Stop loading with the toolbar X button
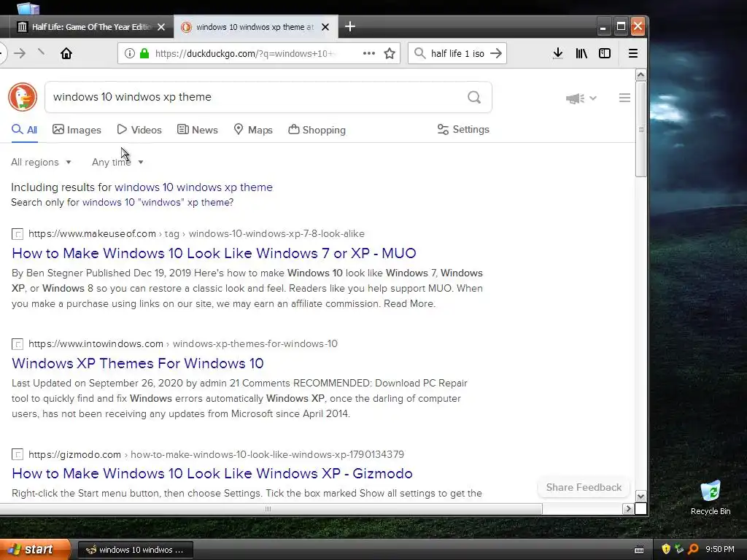The width and height of the screenshot is (747, 560). coord(41,52)
